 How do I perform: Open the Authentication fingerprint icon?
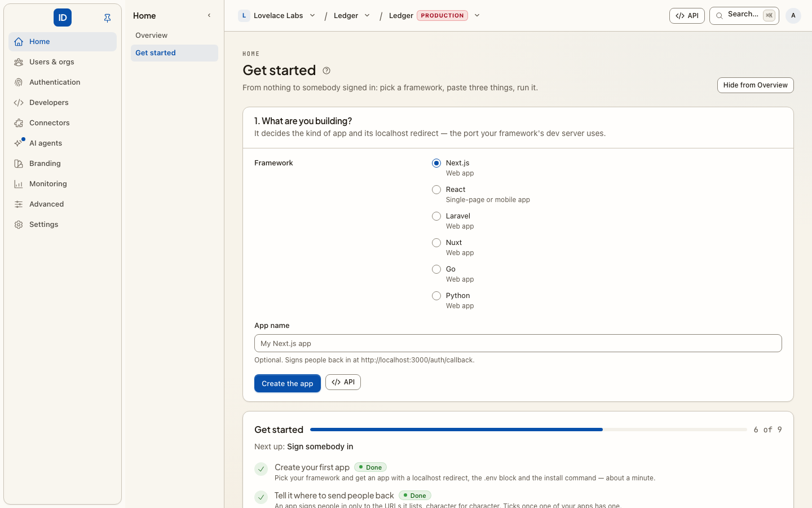pos(19,82)
